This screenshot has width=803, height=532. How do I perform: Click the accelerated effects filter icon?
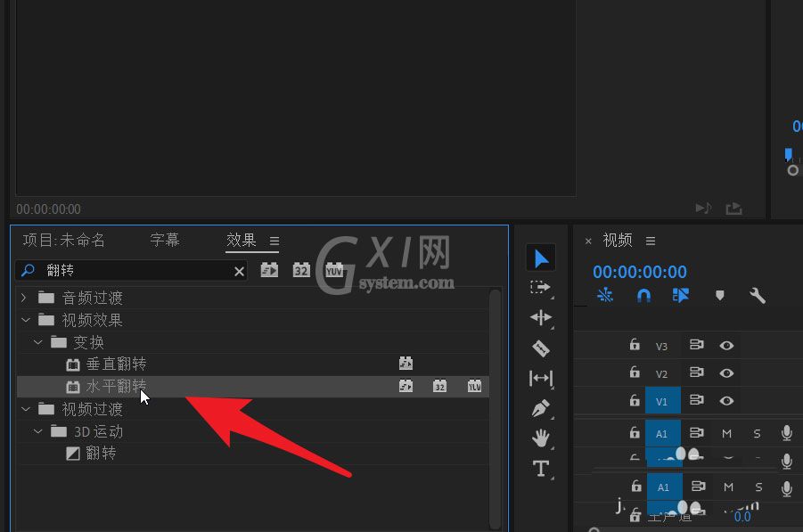point(269,270)
